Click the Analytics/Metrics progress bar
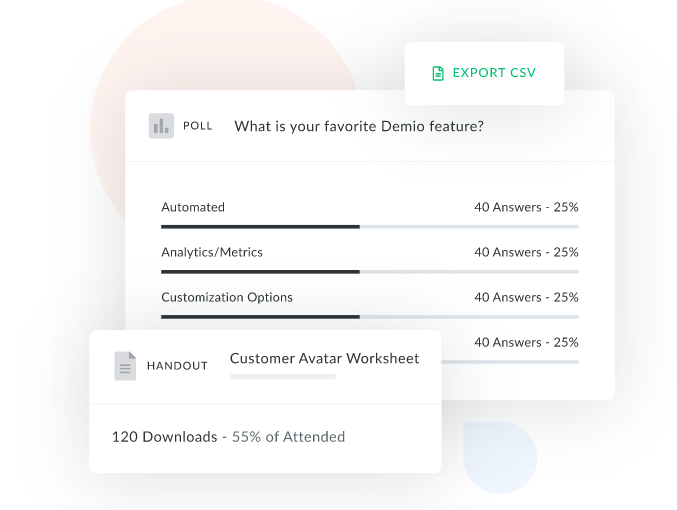 [369, 272]
